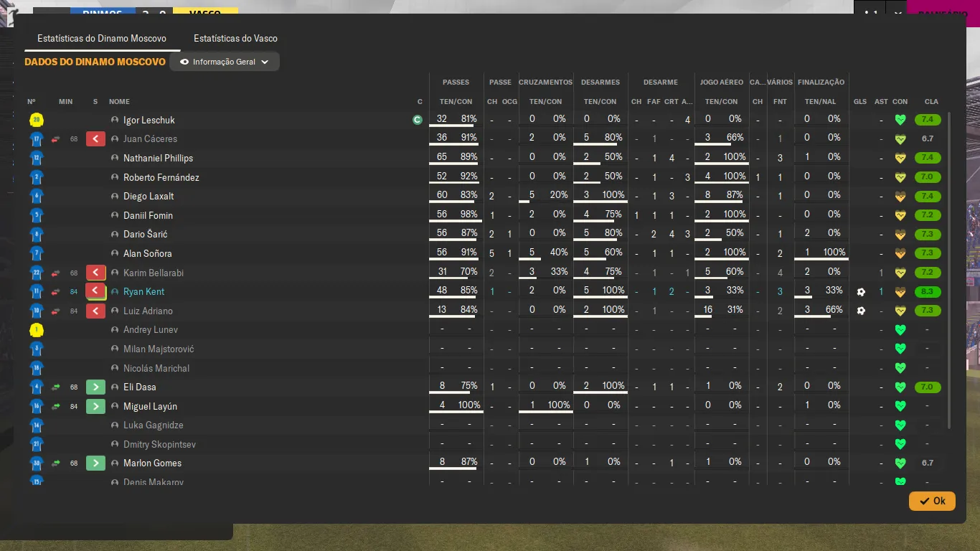This screenshot has width=980, height=551.
Task: Click Karim Bellarabi's 70% pass completion
Action: (x=468, y=272)
